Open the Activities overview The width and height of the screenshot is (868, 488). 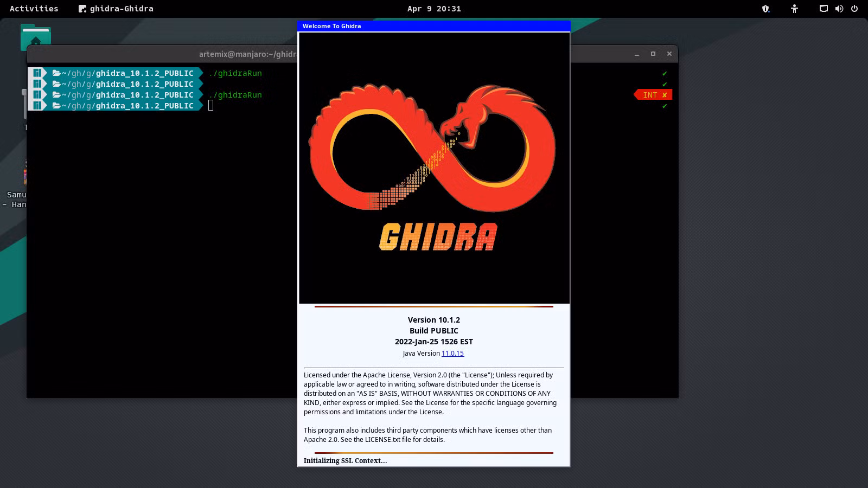click(34, 9)
